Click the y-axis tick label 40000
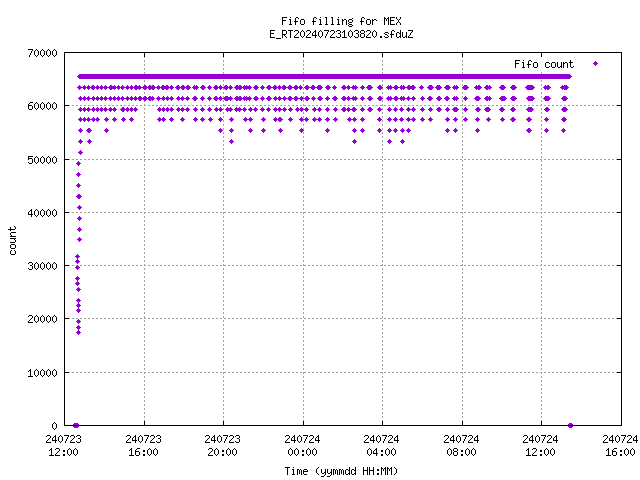 click(42, 213)
